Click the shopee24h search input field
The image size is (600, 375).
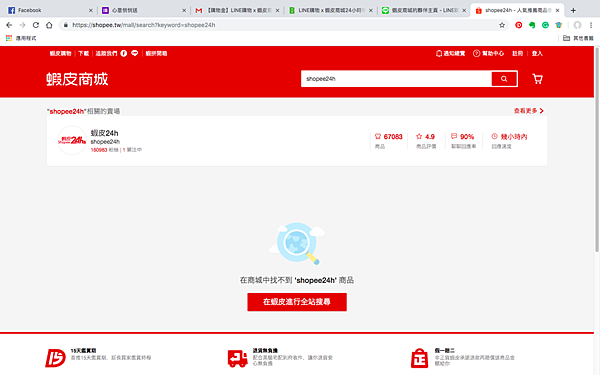pyautogui.click(x=396, y=79)
